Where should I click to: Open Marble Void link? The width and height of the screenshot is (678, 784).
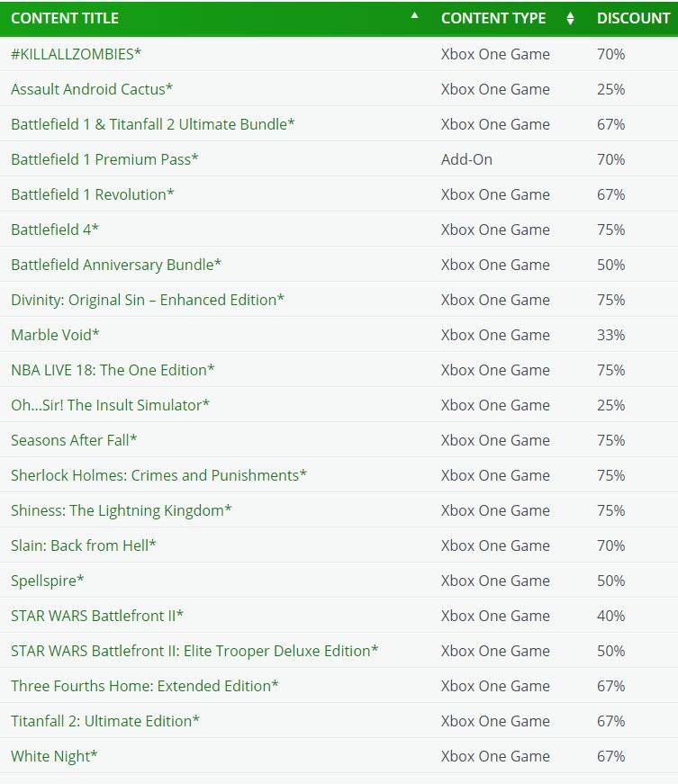click(55, 335)
